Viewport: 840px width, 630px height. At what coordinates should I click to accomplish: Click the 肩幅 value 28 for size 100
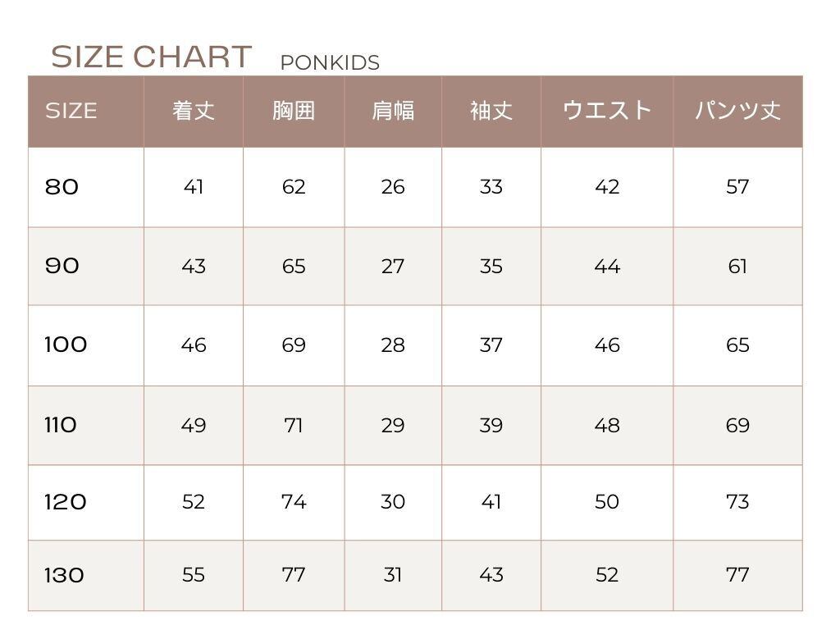(393, 345)
